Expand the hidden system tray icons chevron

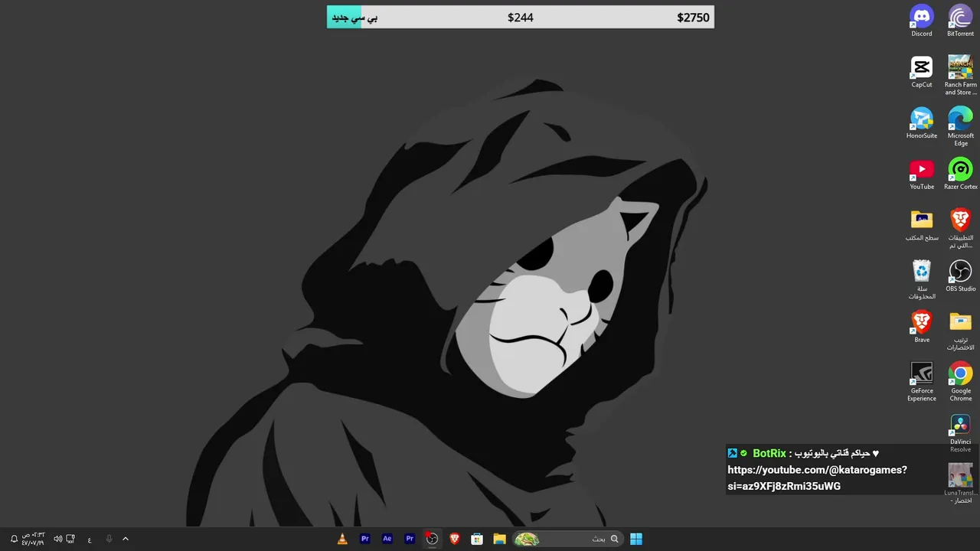point(126,539)
